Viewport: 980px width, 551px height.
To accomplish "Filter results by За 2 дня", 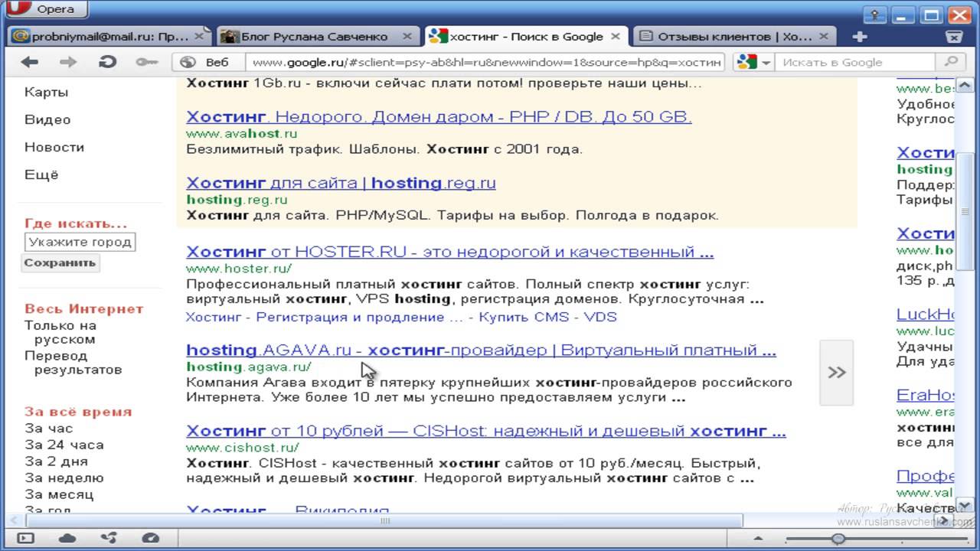I will pyautogui.click(x=56, y=461).
